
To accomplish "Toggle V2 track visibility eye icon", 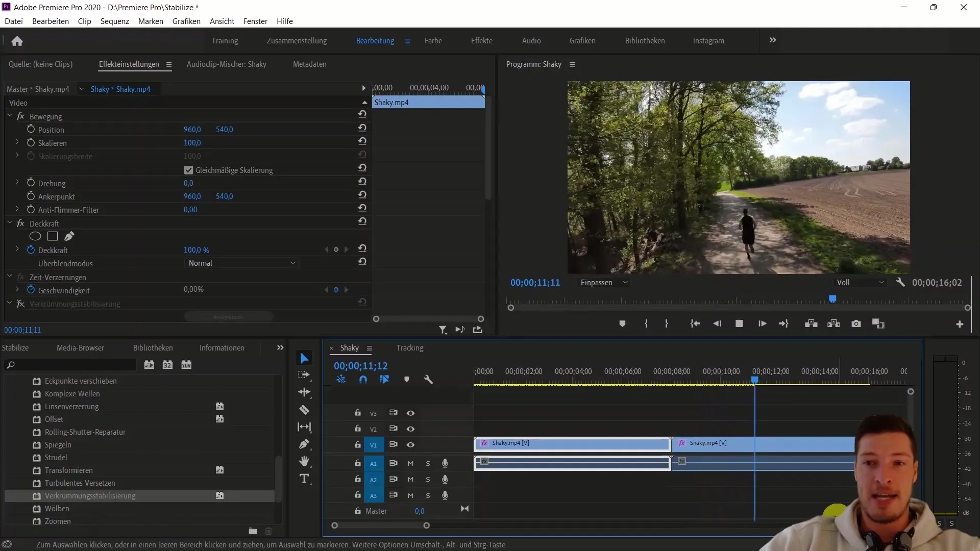I will click(410, 429).
